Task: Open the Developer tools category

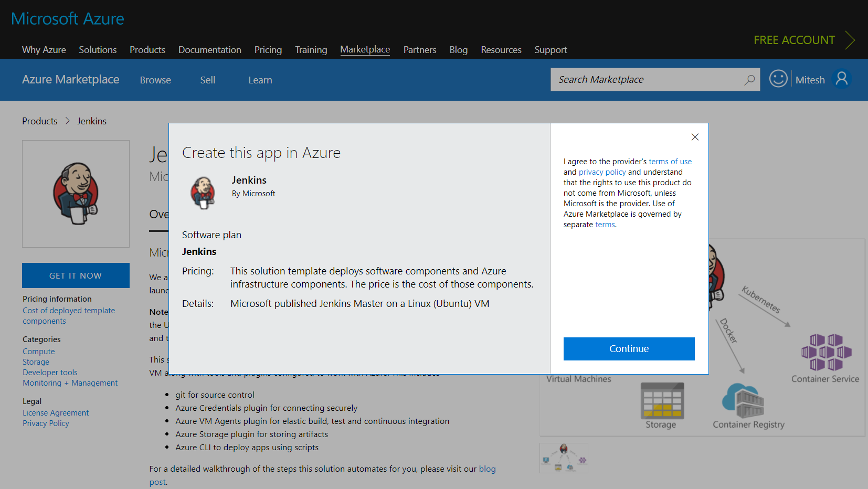Action: pos(50,373)
